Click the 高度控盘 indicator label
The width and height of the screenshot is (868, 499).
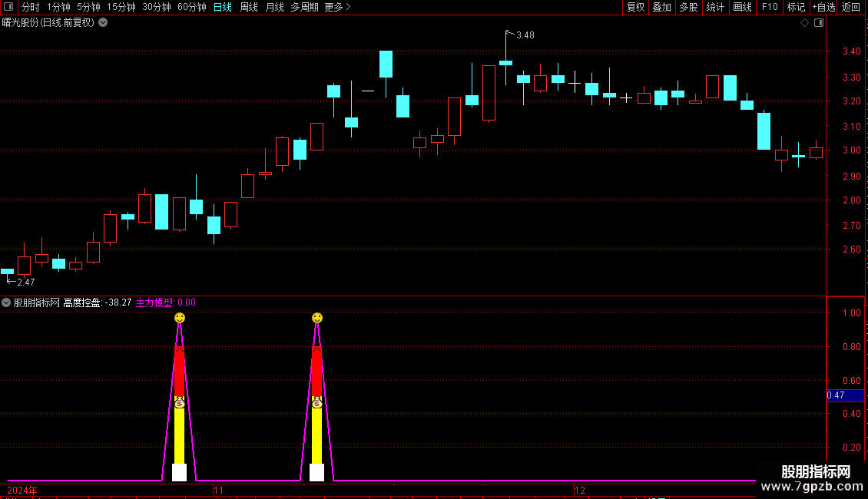(82, 302)
